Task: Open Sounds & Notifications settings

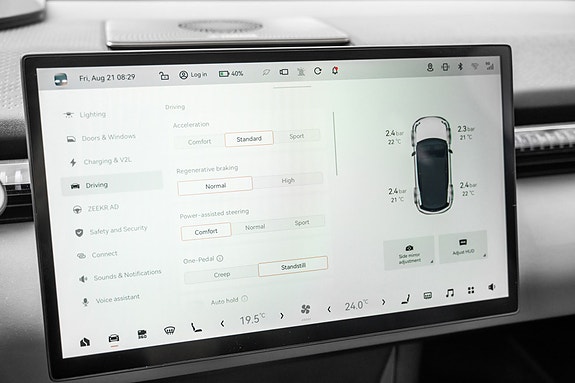Action: tap(121, 276)
